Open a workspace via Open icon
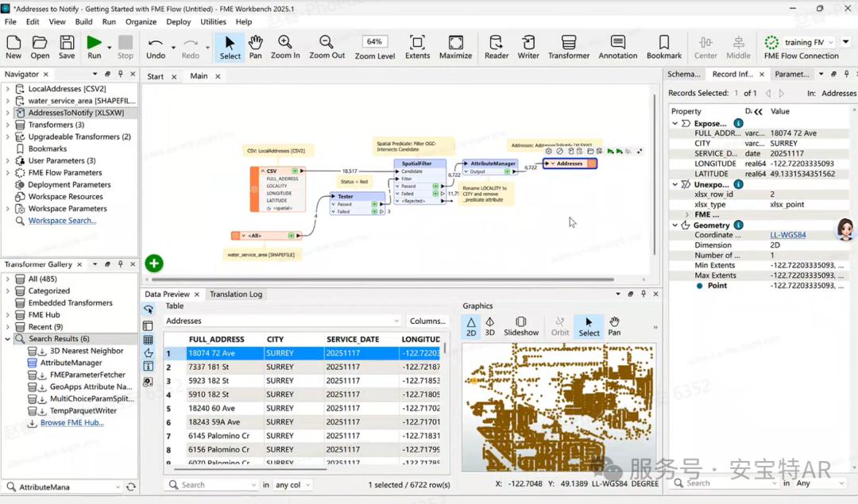The height and width of the screenshot is (504, 858). click(40, 47)
